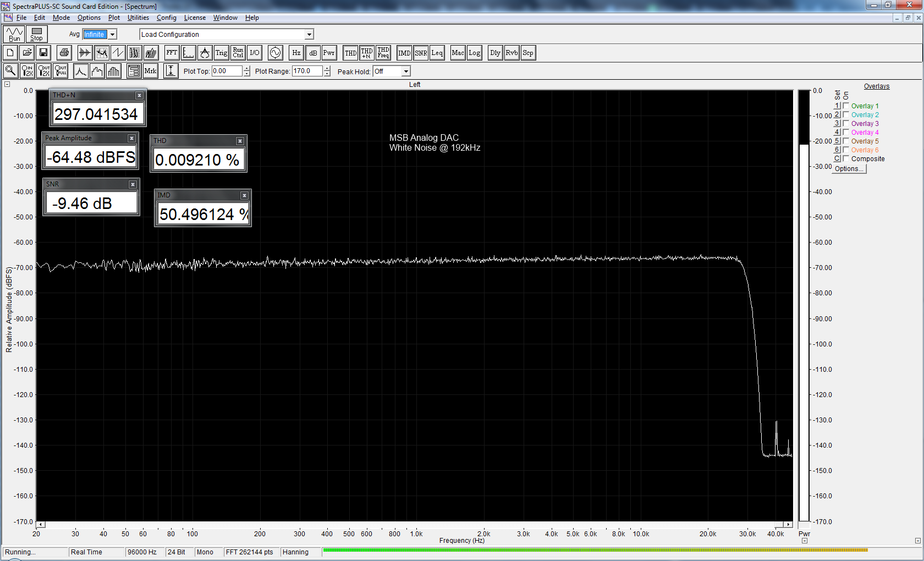The image size is (924, 561).
Task: Expand the Load Configuration dropdown
Action: pos(309,34)
